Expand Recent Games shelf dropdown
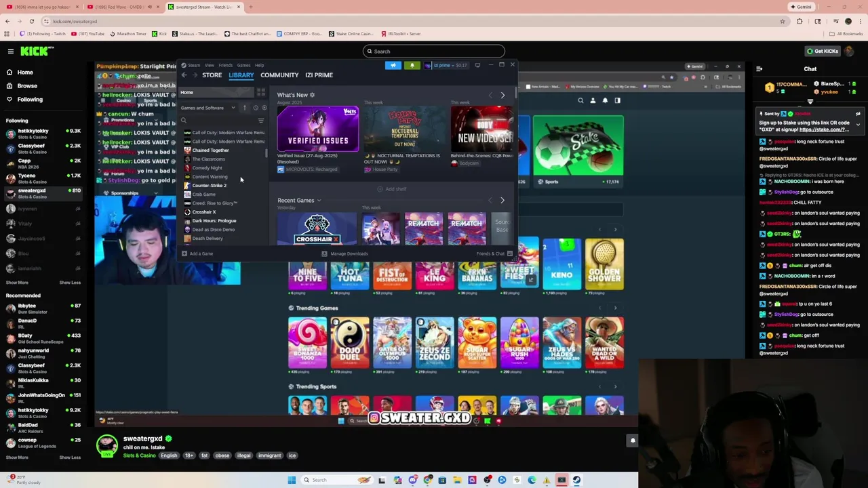The image size is (868, 488). [x=319, y=201]
